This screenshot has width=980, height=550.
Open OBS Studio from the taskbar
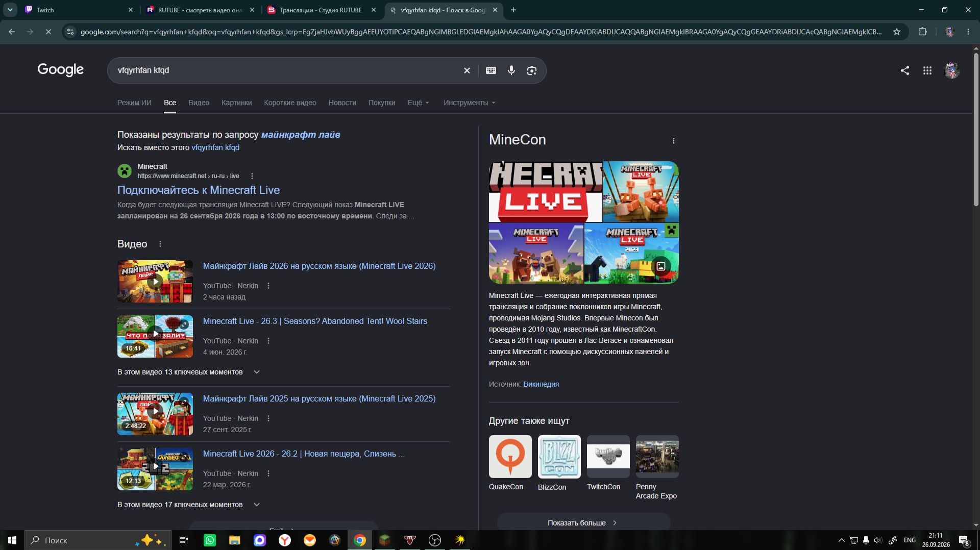click(435, 540)
